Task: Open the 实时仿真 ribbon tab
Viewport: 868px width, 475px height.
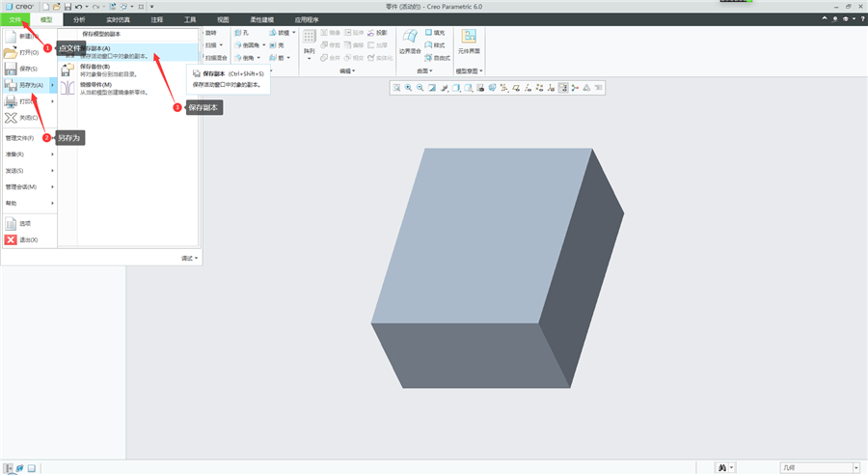Action: tap(118, 20)
